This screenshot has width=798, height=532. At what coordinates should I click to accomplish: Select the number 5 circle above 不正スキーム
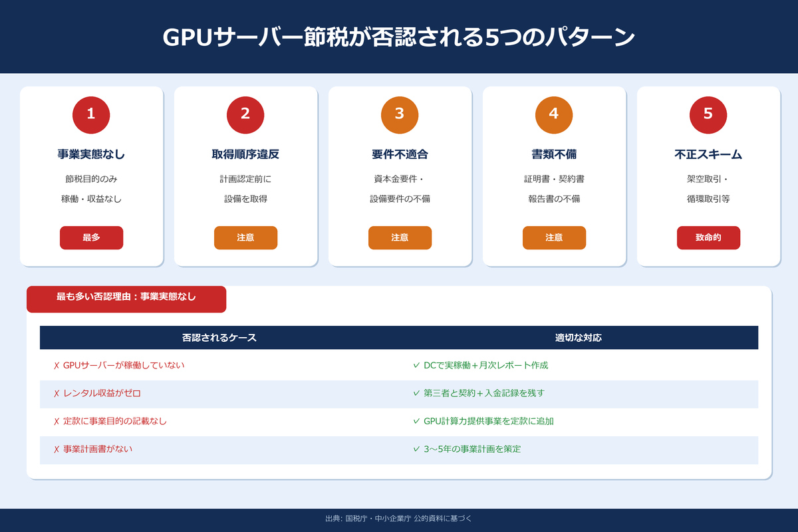click(708, 114)
